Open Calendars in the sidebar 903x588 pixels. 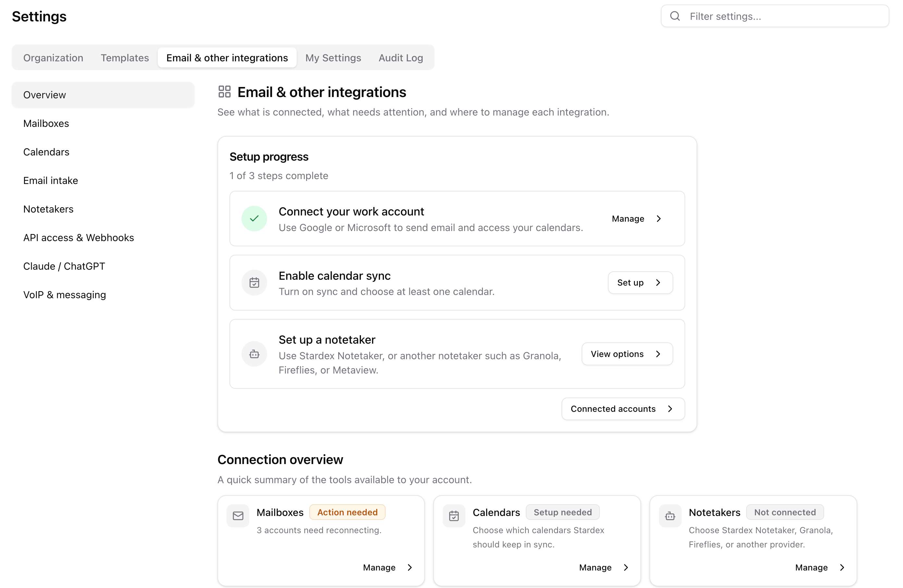[x=103, y=152]
